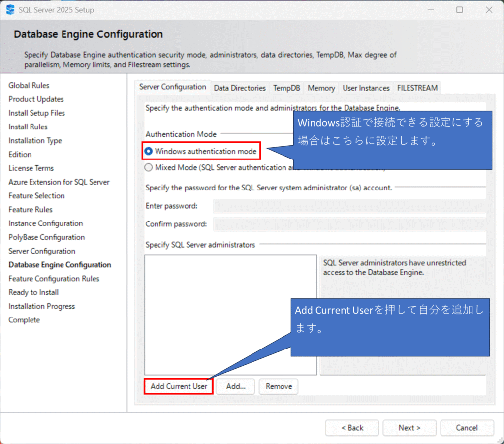The image size is (504, 444).
Task: Click the Specify SQL Server administrators label
Action: tap(200, 245)
